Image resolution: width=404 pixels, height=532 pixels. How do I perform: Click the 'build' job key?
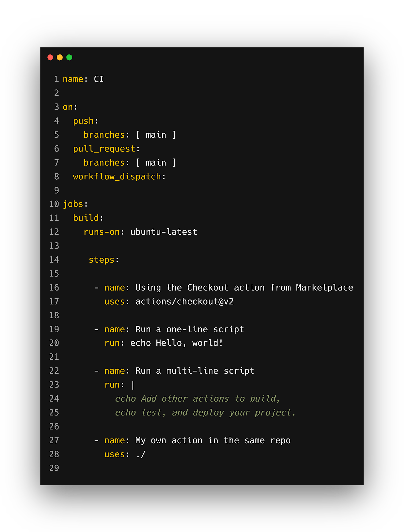[86, 218]
